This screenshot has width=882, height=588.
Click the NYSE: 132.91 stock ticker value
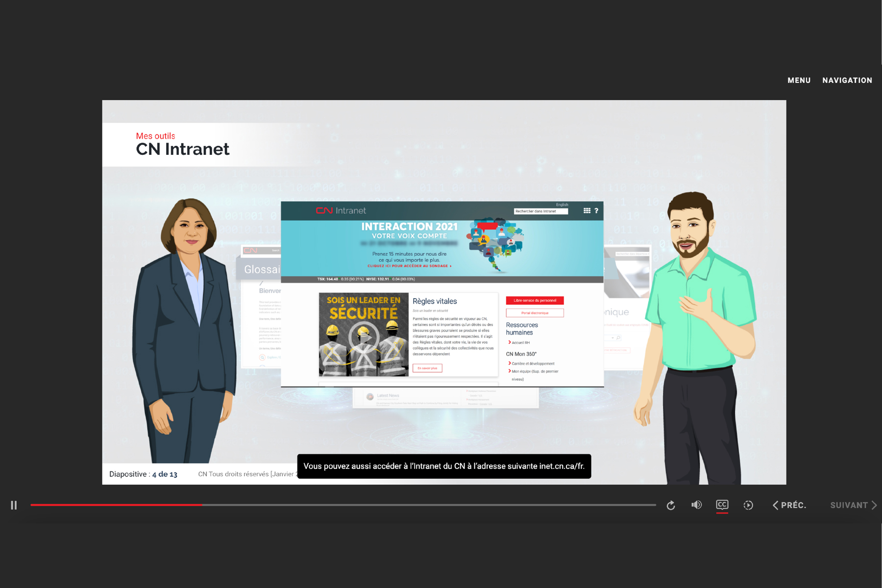pos(377,279)
